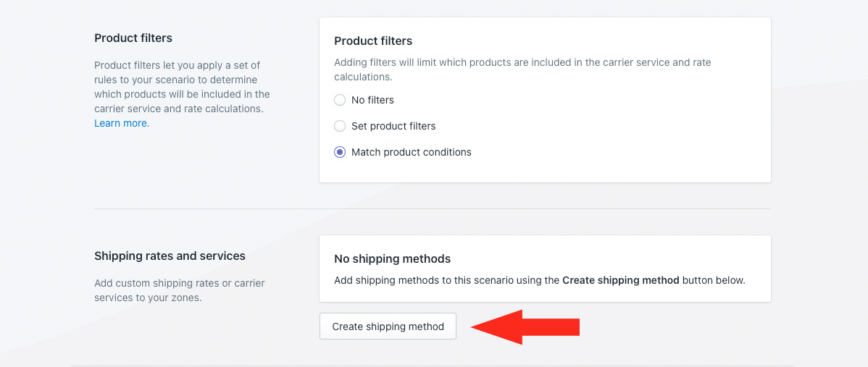868x367 pixels.
Task: Click the 'Match product conditions' label text
Action: [411, 152]
